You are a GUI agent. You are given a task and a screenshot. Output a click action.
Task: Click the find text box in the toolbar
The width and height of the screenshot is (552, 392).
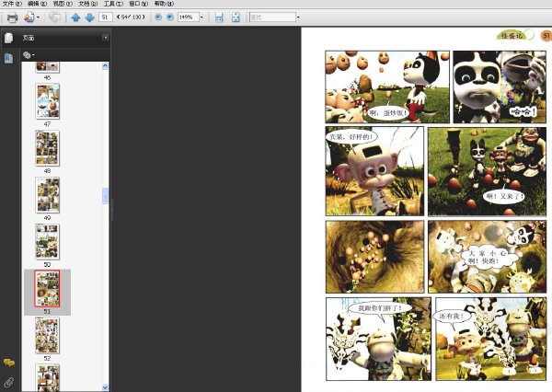[272, 17]
